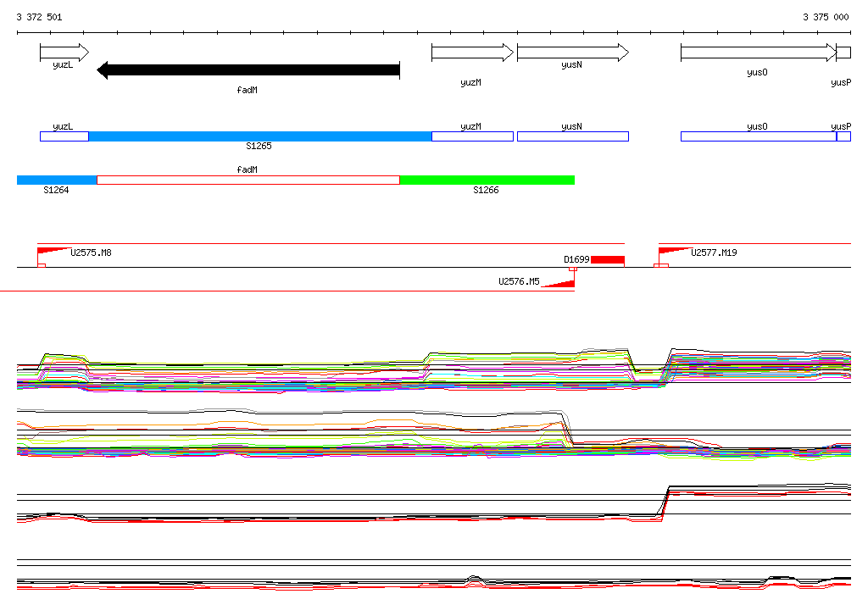Click the small yusP box in blue row
The height and width of the screenshot is (605, 868).
point(843,136)
